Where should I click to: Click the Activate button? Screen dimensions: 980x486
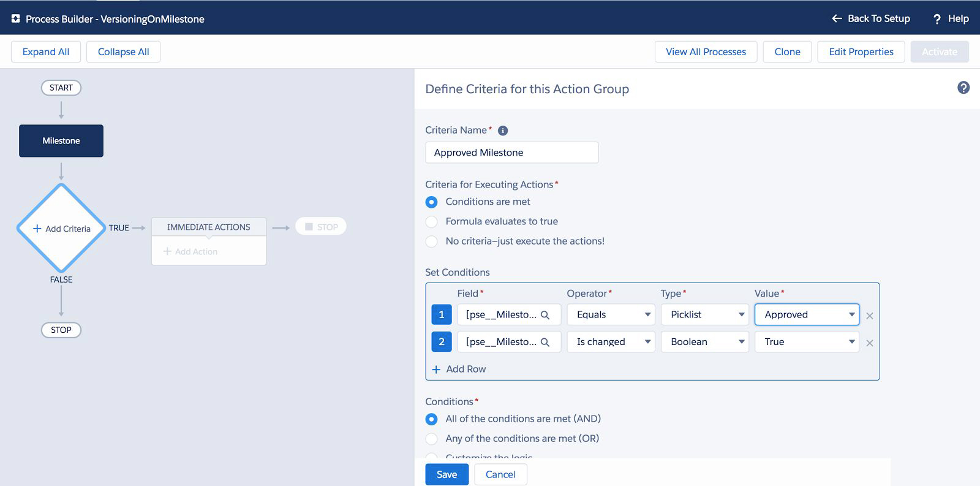coord(940,51)
